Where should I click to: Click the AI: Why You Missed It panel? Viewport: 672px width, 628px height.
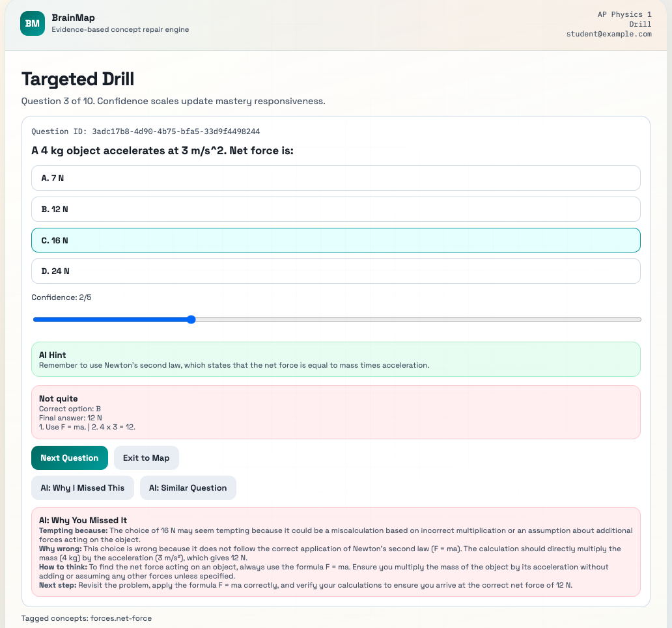335,553
